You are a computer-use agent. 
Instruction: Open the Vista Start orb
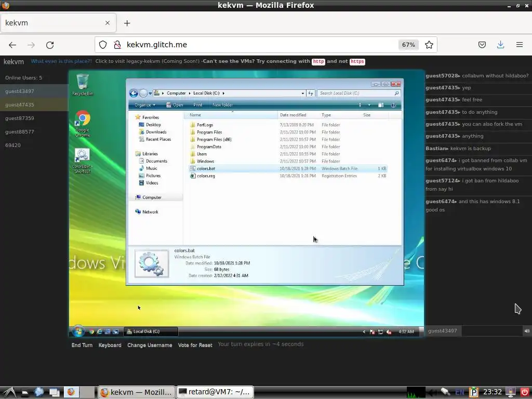[78, 331]
